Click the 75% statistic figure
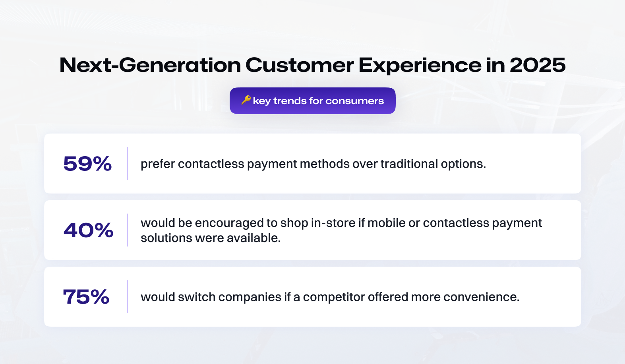 [86, 297]
